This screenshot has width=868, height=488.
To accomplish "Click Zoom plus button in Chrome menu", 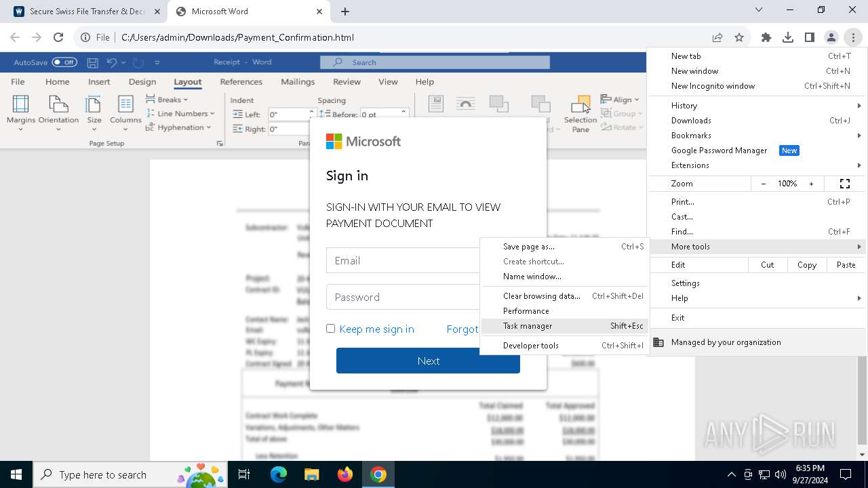I will 811,184.
